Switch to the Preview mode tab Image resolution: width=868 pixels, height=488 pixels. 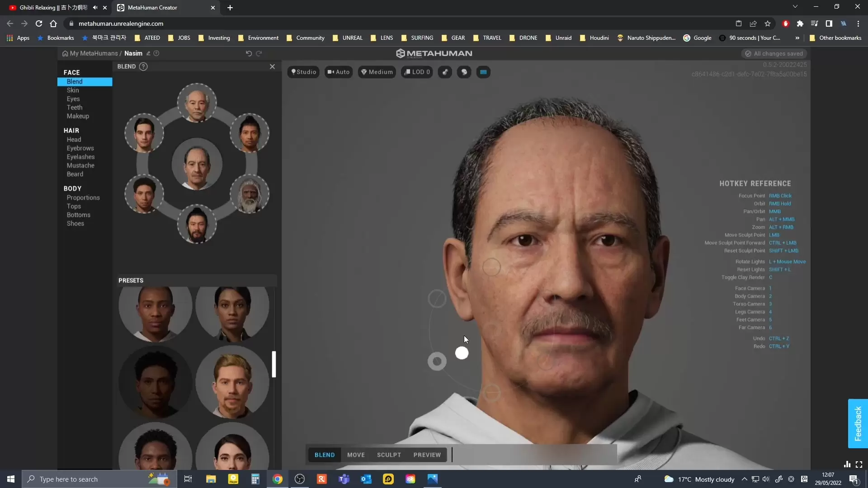(x=427, y=455)
